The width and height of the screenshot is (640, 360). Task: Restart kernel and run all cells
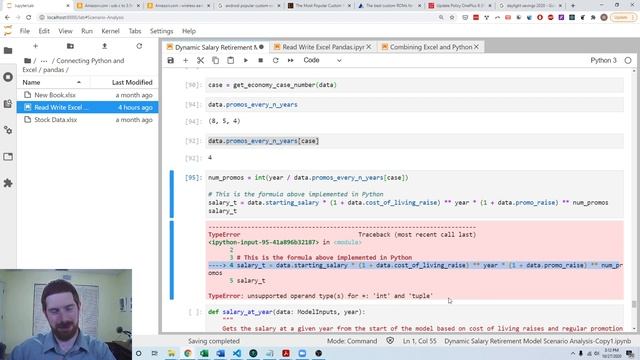291,60
